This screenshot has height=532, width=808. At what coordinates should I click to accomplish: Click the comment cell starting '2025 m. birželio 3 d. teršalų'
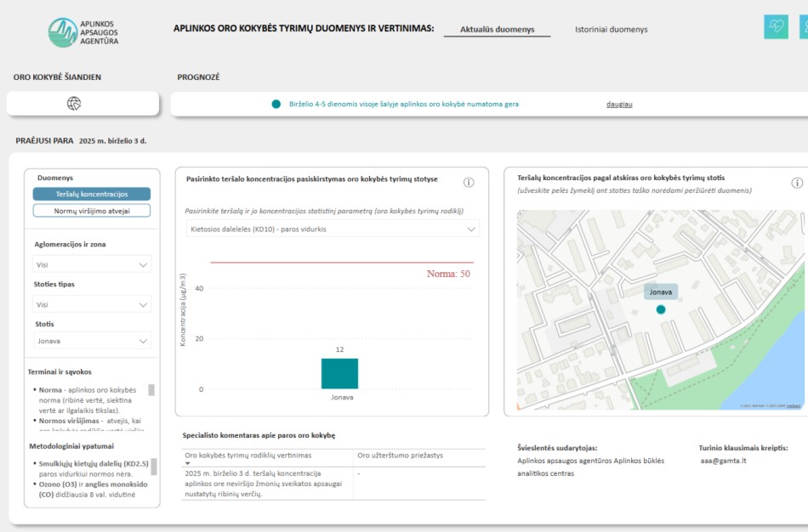pos(264,484)
